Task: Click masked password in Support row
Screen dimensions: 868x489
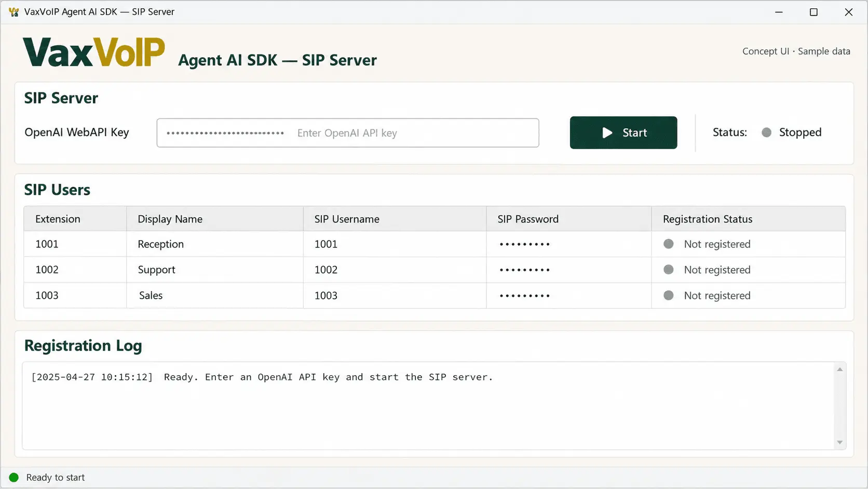Action: click(x=524, y=270)
